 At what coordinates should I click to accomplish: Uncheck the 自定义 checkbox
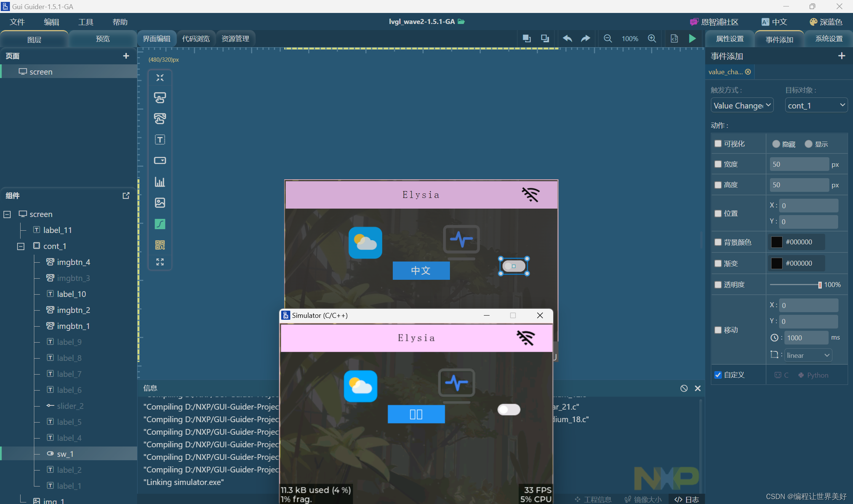pos(718,375)
